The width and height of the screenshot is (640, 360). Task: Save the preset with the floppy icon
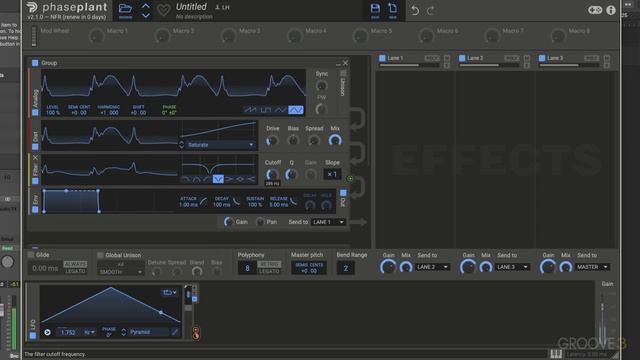[375, 9]
